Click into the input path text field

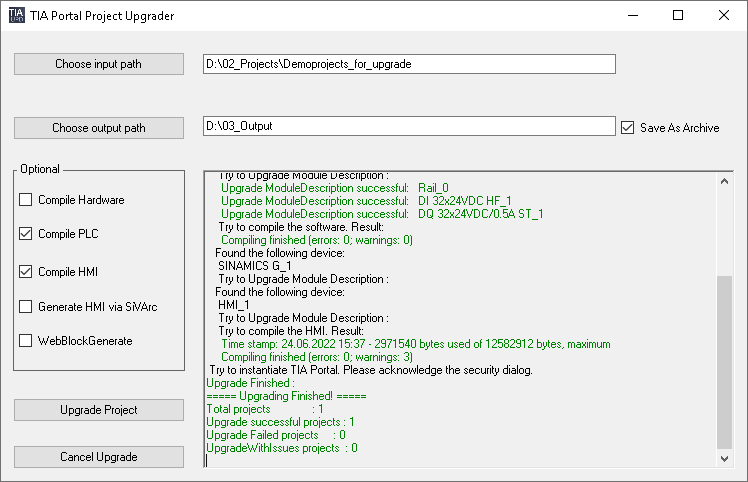(409, 64)
